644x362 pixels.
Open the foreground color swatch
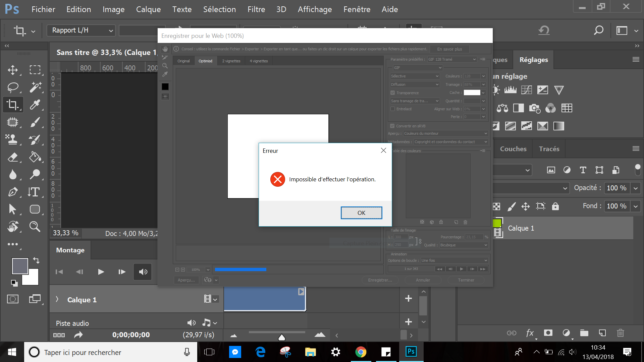point(20,266)
